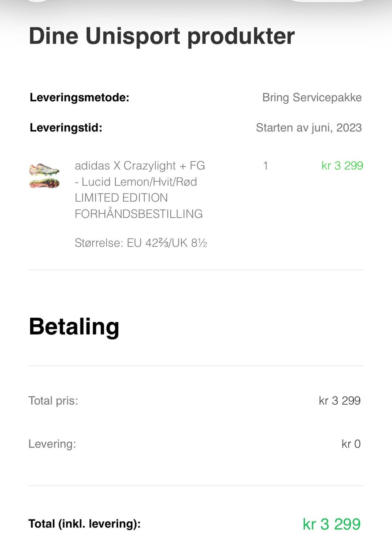Click the Total (inkl. levering) label
392x550 pixels.
click(85, 524)
